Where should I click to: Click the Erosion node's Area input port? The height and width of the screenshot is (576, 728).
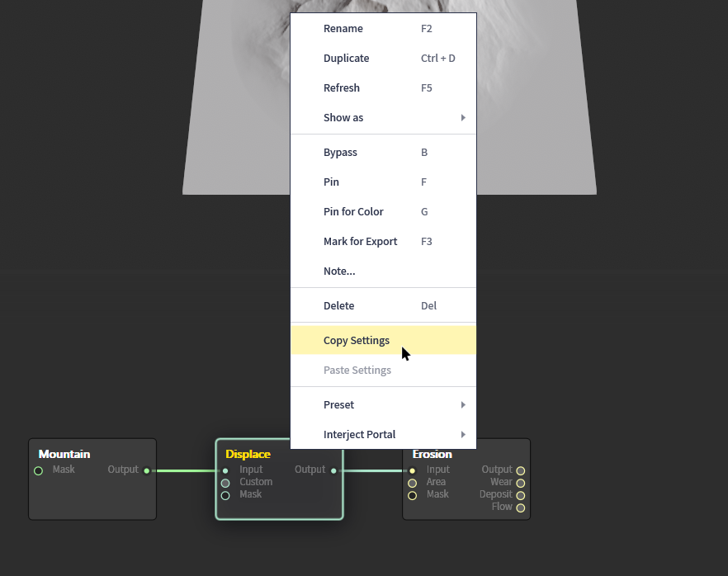(413, 483)
